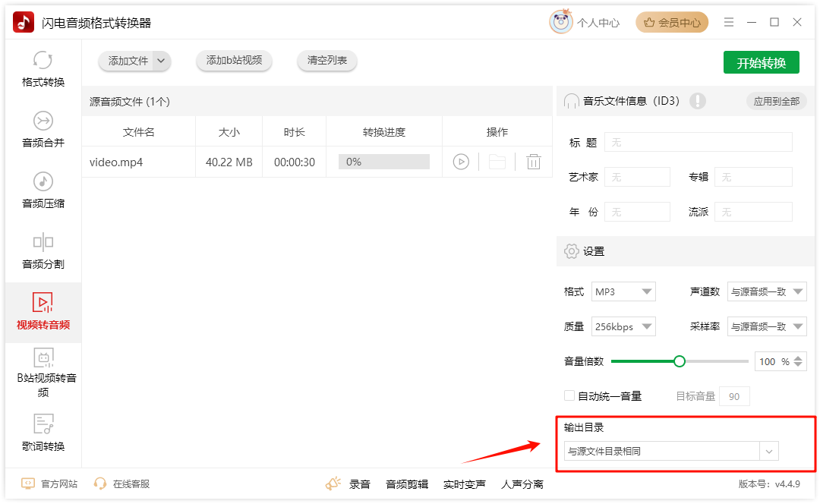Click the 大小 size column header

point(229,132)
